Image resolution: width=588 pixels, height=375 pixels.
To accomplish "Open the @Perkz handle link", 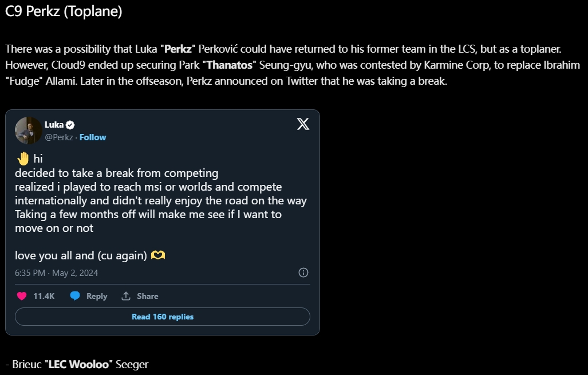I will pos(58,137).
